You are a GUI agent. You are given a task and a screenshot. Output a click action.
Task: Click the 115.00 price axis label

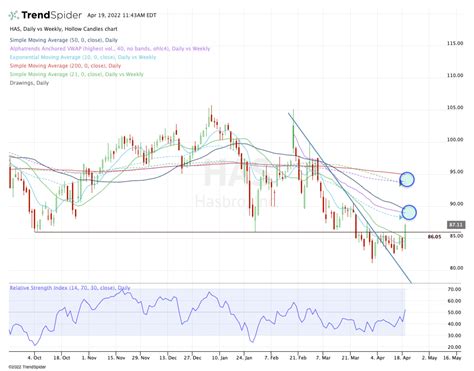point(455,43)
